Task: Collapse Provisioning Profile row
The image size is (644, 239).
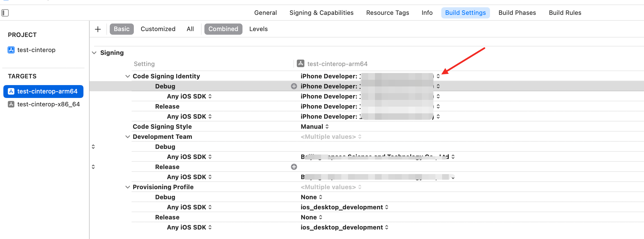Action: pyautogui.click(x=128, y=187)
